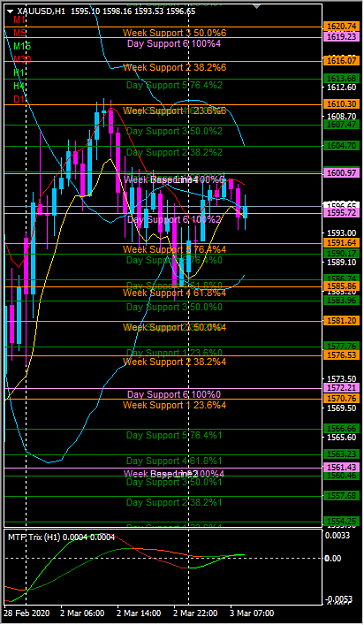The height and width of the screenshot is (625, 364).
Task: Click the 2 Mar 14:00 time axis label
Action: (x=139, y=613)
